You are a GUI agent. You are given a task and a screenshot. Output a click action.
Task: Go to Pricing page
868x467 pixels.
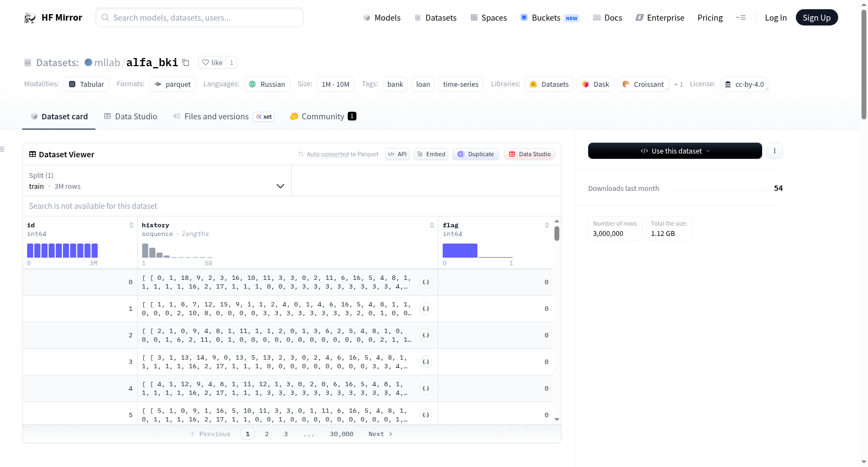(710, 17)
